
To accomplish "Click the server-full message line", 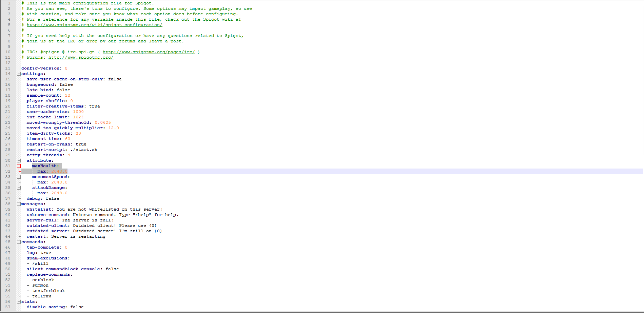I will pos(70,220).
